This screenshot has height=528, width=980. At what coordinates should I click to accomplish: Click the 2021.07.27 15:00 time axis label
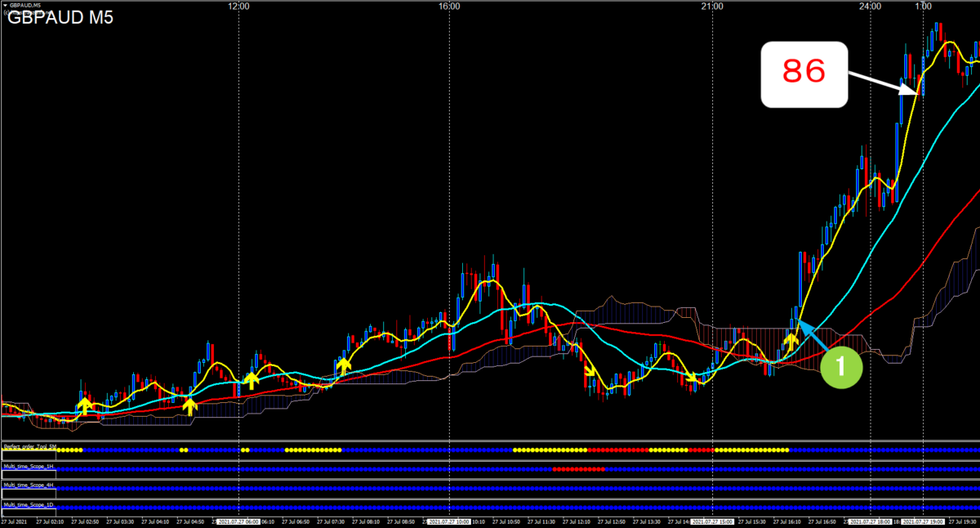pyautogui.click(x=713, y=521)
